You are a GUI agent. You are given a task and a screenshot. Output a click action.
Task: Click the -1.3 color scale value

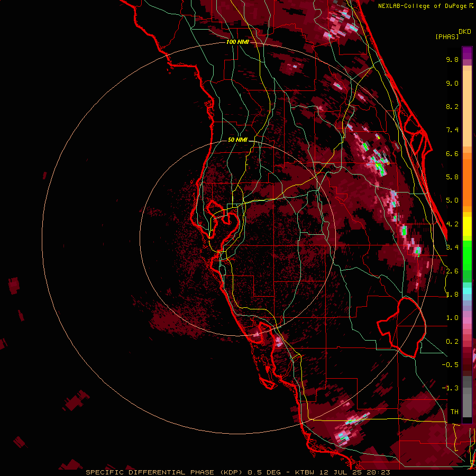click(450, 388)
